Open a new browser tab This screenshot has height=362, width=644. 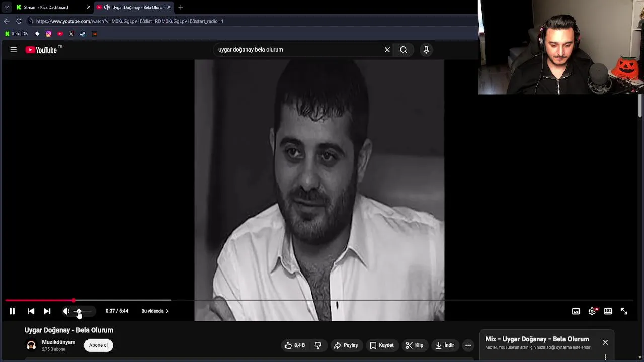(x=181, y=7)
